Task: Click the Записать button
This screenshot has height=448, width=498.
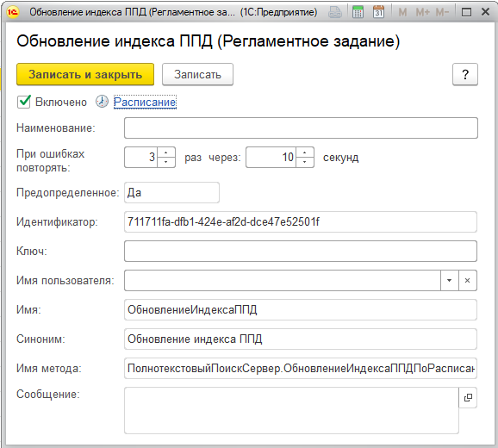Action: [x=197, y=74]
